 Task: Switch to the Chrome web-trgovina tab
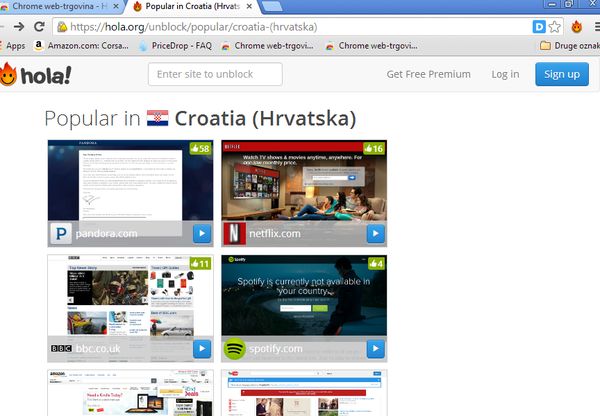click(x=57, y=7)
